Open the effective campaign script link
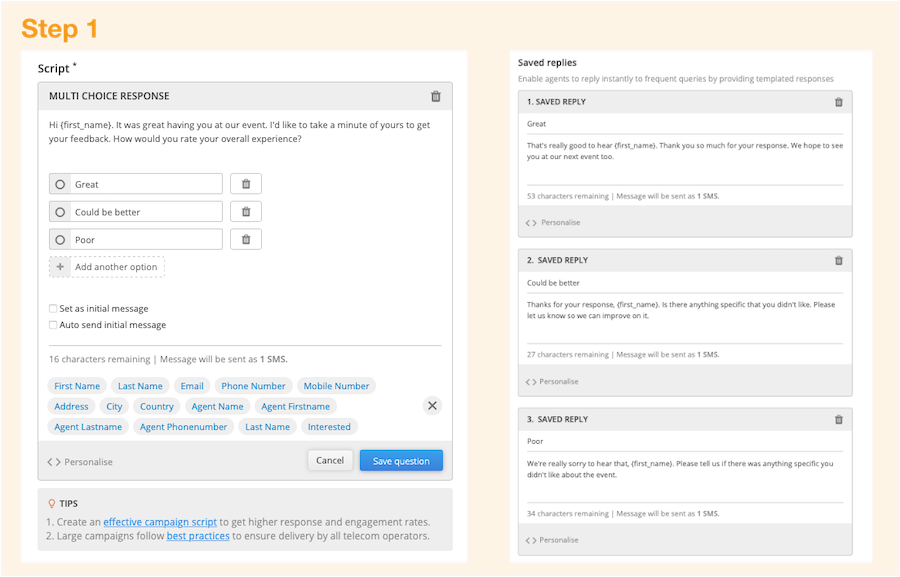 160,522
